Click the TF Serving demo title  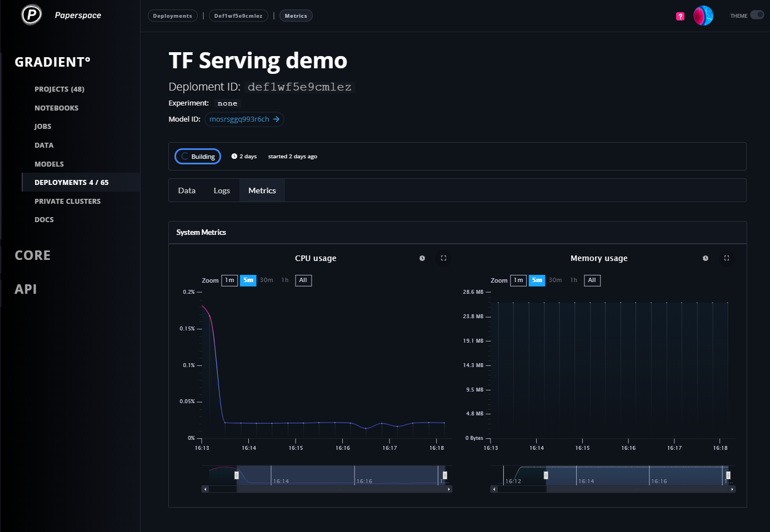[258, 61]
